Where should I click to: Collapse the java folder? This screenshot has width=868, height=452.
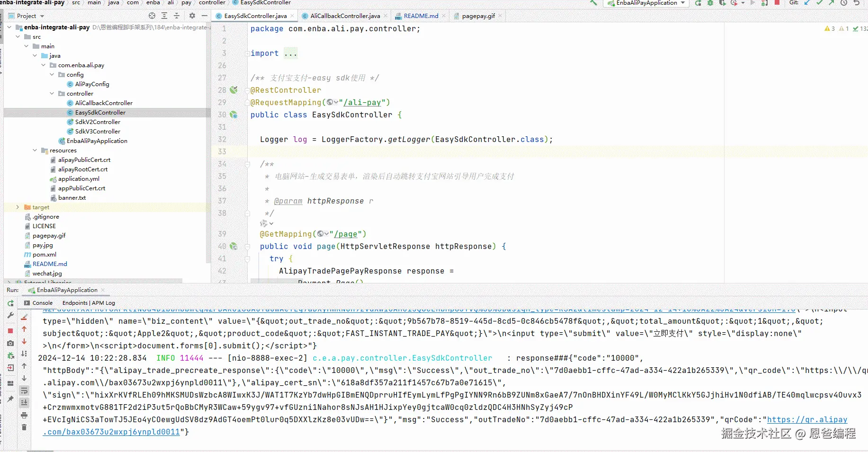[x=35, y=55]
